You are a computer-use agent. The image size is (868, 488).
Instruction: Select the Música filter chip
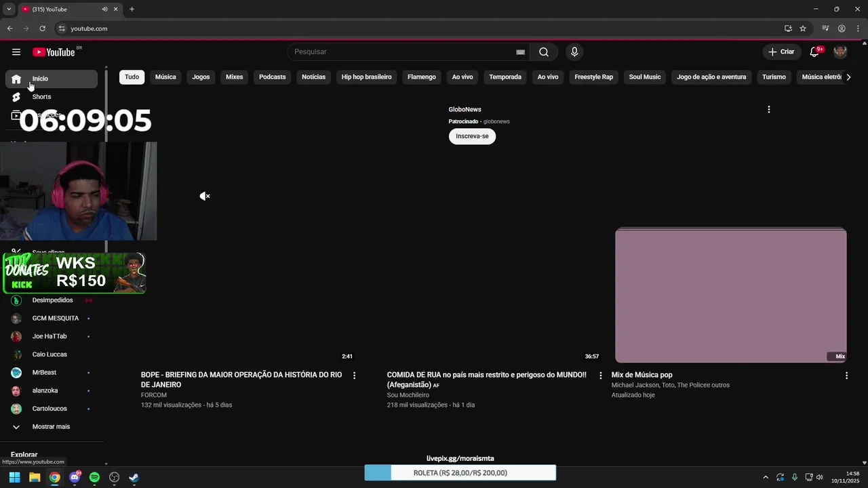165,77
